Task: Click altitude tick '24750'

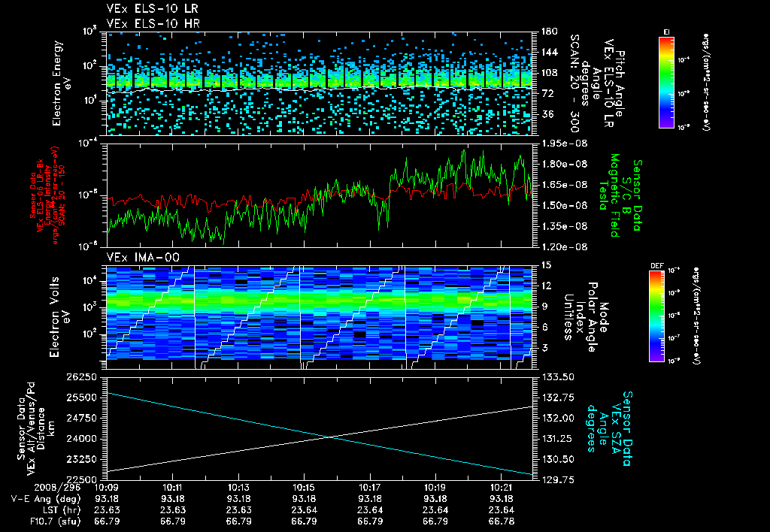Action: pos(81,418)
